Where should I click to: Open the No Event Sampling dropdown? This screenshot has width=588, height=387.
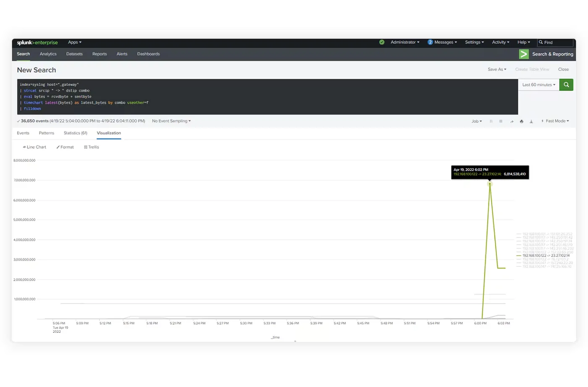pos(171,121)
